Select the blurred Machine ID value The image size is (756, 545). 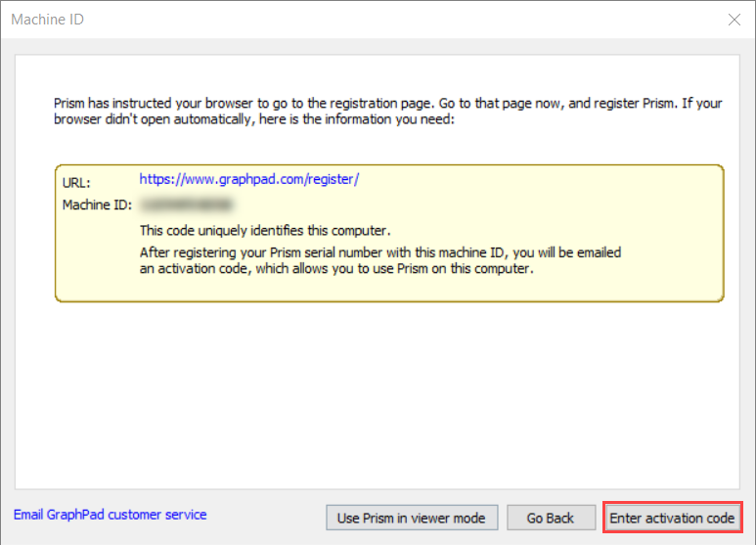[x=187, y=204]
